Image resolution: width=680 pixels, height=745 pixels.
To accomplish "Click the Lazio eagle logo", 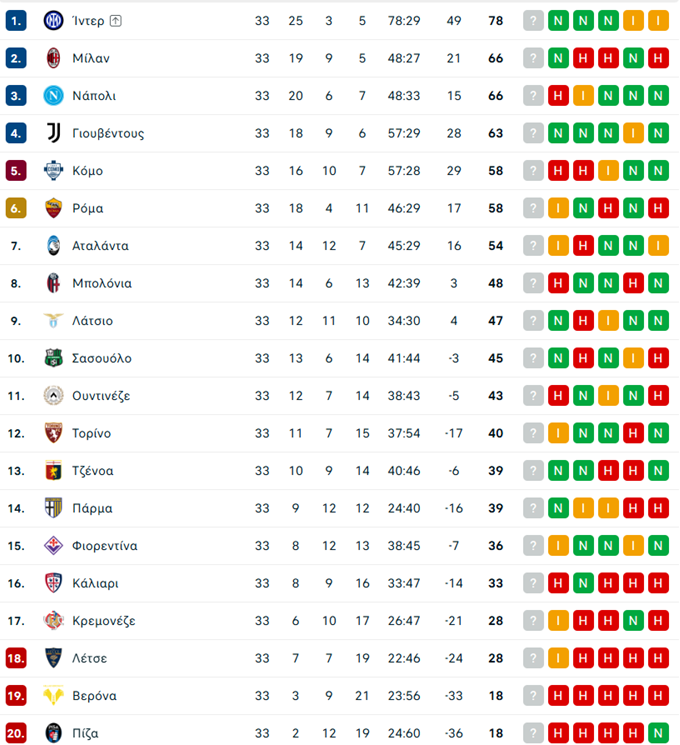I will point(53,320).
